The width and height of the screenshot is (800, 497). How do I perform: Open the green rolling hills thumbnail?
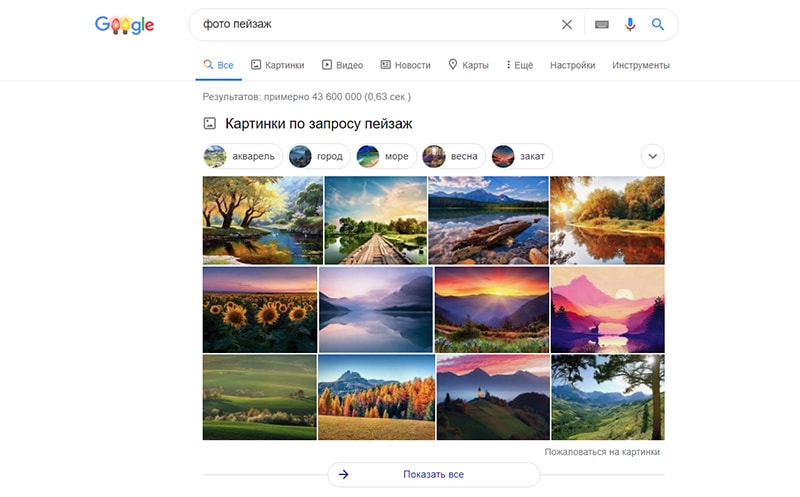click(x=259, y=397)
